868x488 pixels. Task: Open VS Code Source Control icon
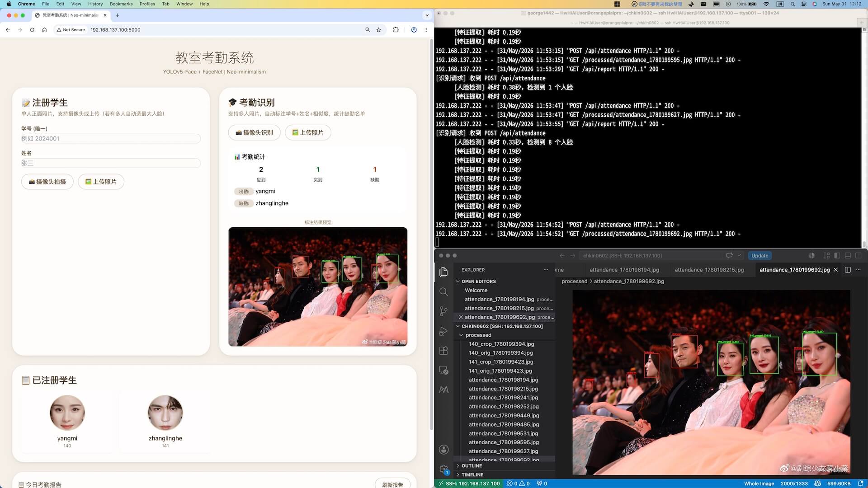(443, 311)
